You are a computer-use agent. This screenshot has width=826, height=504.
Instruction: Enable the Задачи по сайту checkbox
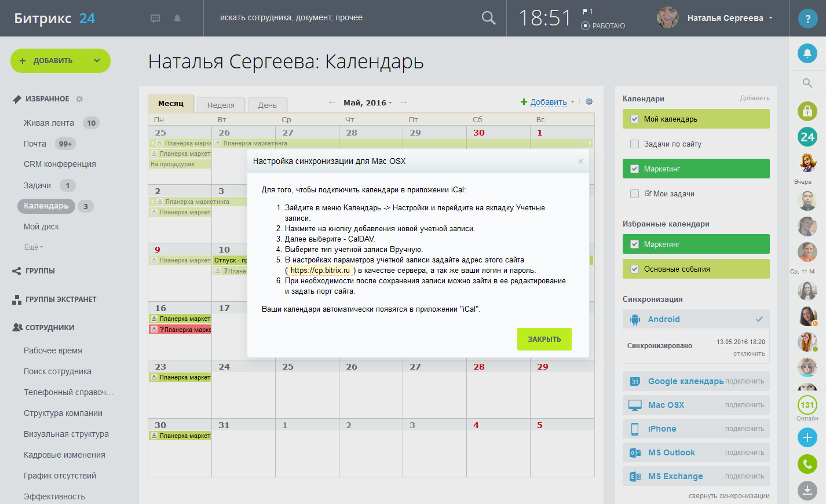tap(634, 144)
